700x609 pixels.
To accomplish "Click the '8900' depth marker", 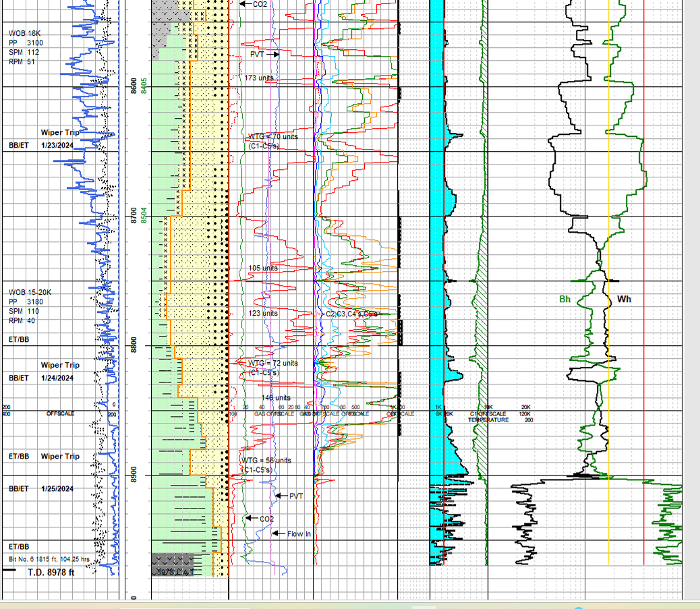I will pos(134,474).
